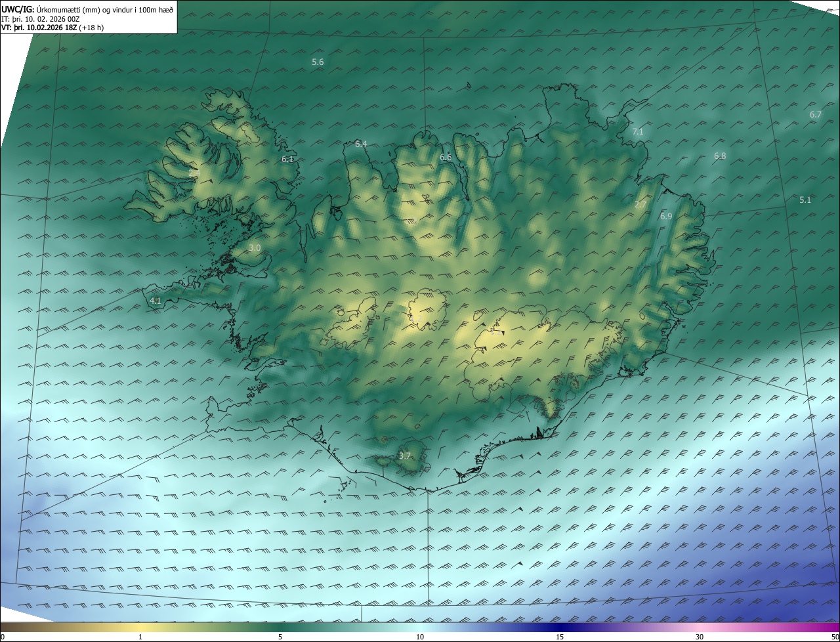
Task: Click the 2.7 value label
Action: click(640, 205)
